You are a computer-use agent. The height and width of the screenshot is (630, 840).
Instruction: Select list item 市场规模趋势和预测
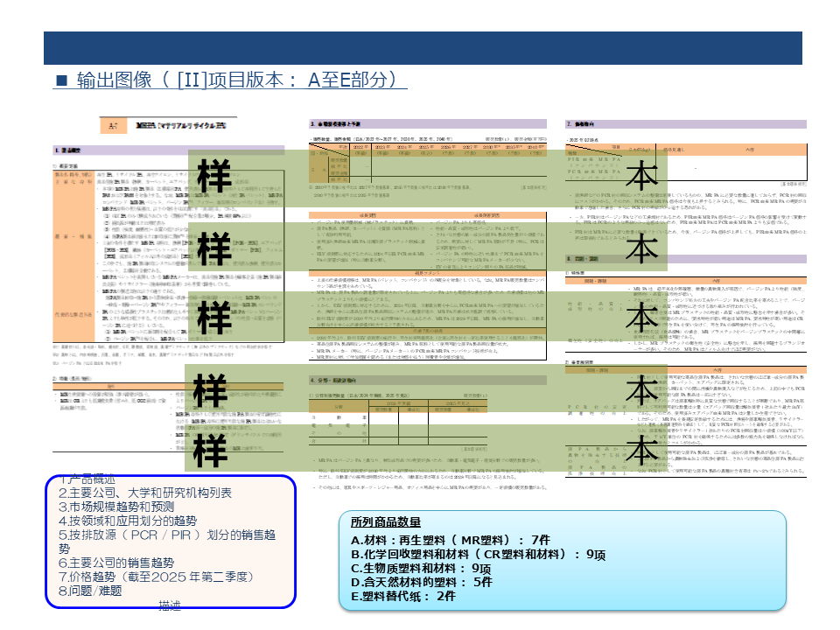115,507
